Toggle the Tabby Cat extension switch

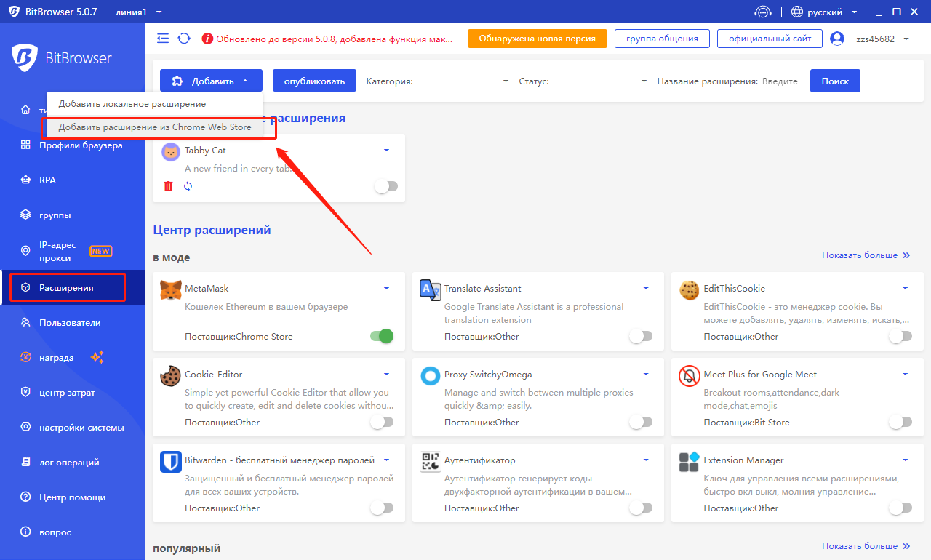pyautogui.click(x=386, y=186)
